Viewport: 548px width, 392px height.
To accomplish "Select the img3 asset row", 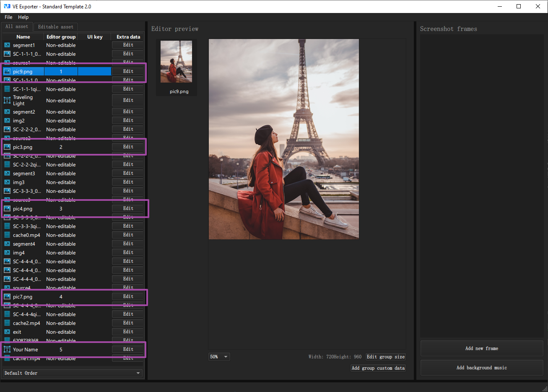I will pos(73,182).
